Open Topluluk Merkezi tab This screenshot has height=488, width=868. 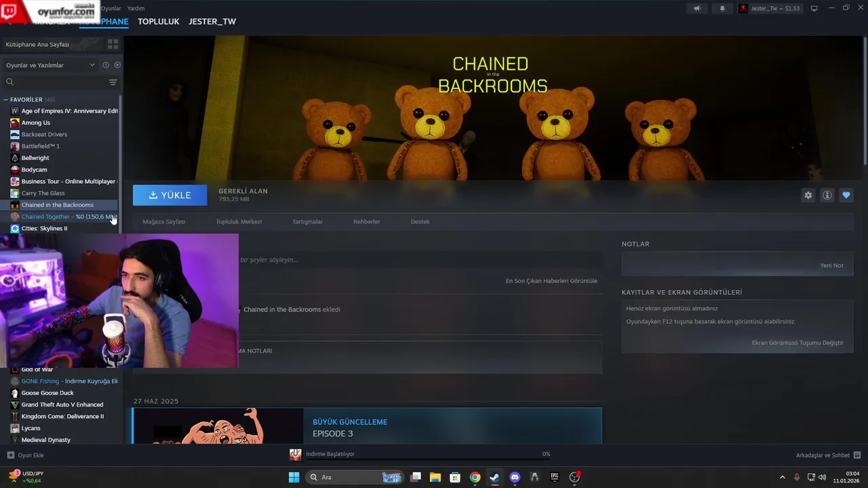point(239,222)
